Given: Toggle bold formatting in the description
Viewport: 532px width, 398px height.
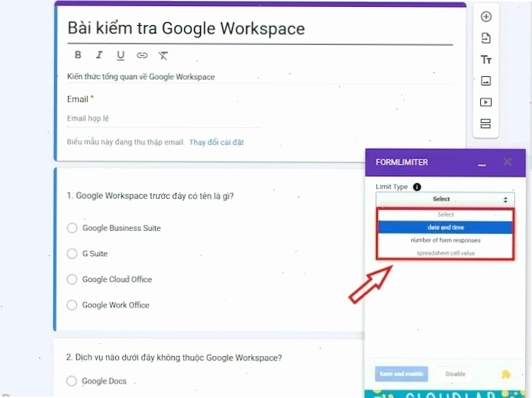Looking at the screenshot, I should point(78,55).
